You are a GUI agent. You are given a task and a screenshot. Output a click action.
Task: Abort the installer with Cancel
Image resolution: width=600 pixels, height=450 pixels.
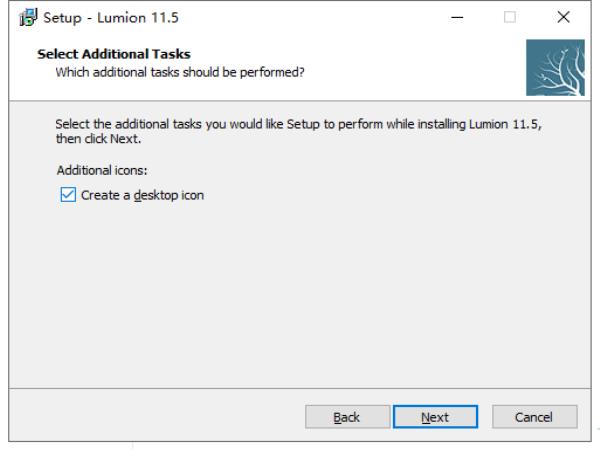pyautogui.click(x=535, y=417)
